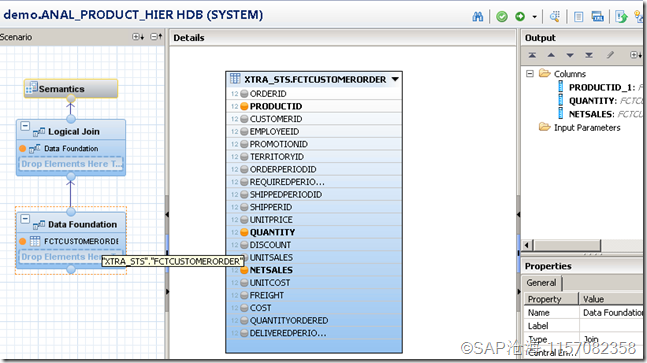Click Scenario collapse-all minus icon

[156, 37]
